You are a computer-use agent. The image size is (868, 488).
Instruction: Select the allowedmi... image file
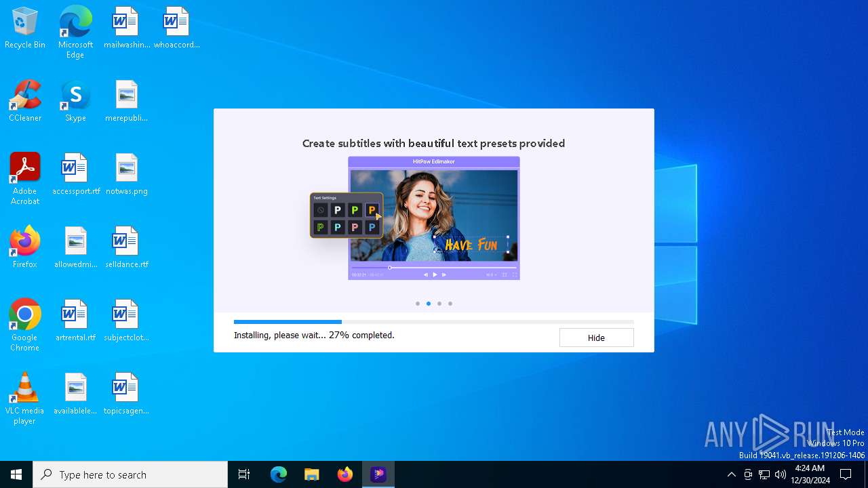point(75,248)
